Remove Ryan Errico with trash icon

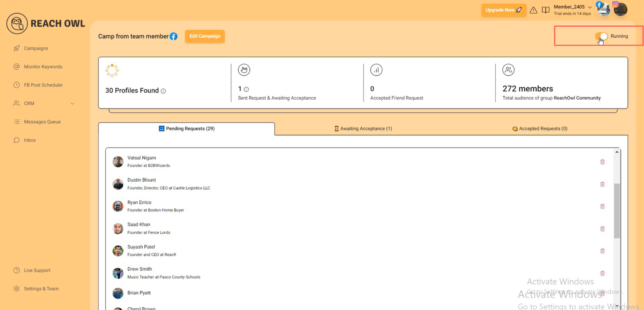click(x=602, y=207)
